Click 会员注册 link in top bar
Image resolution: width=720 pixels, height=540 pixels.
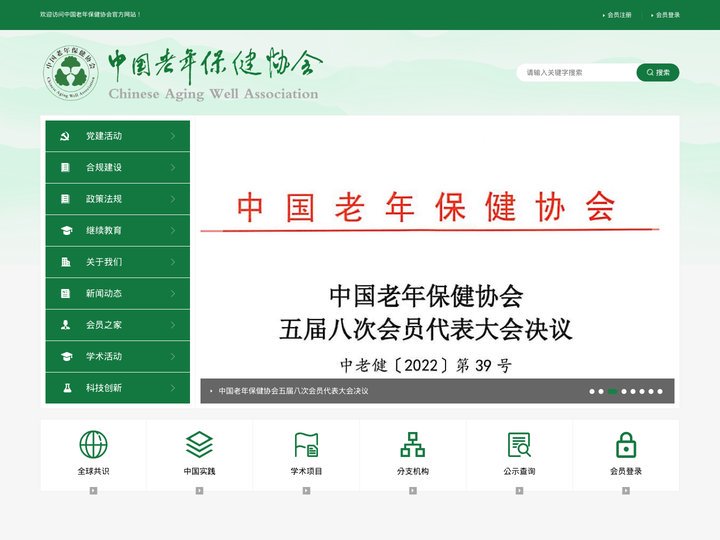[619, 15]
